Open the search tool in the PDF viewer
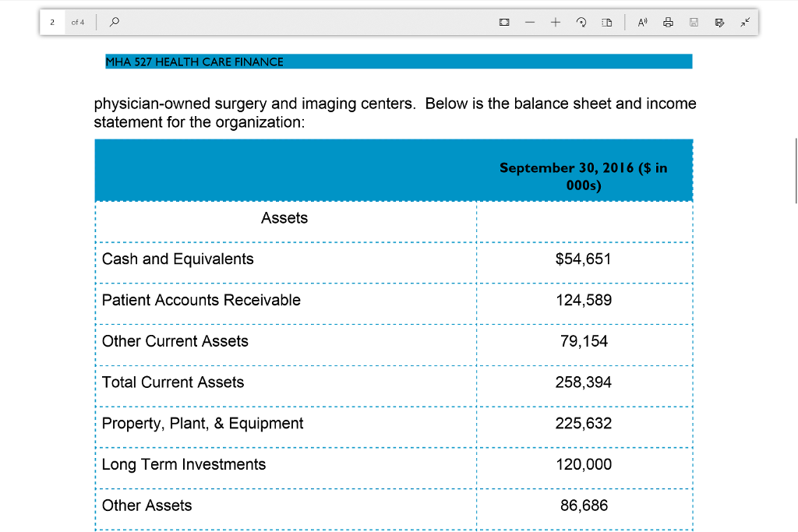The image size is (798, 532). coord(114,22)
